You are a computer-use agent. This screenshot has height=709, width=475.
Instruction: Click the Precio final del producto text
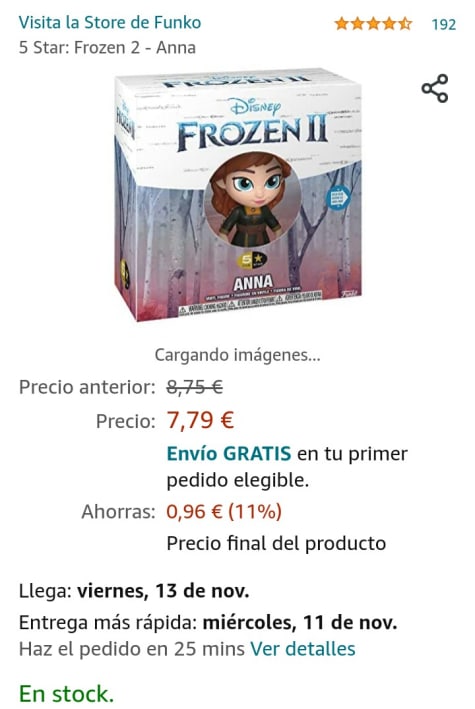(x=276, y=543)
